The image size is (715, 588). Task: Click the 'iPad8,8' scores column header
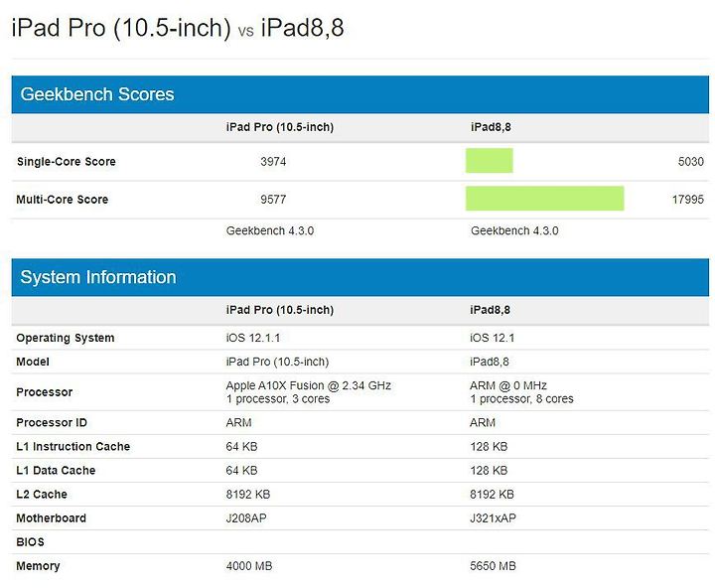[x=491, y=127]
